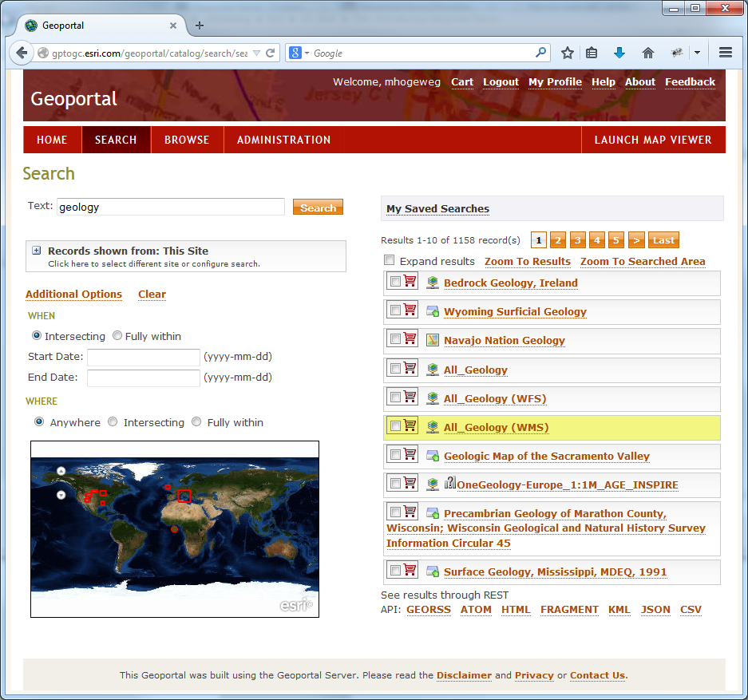Open the My Saved Searches link
The height and width of the screenshot is (700, 748).
pos(437,208)
